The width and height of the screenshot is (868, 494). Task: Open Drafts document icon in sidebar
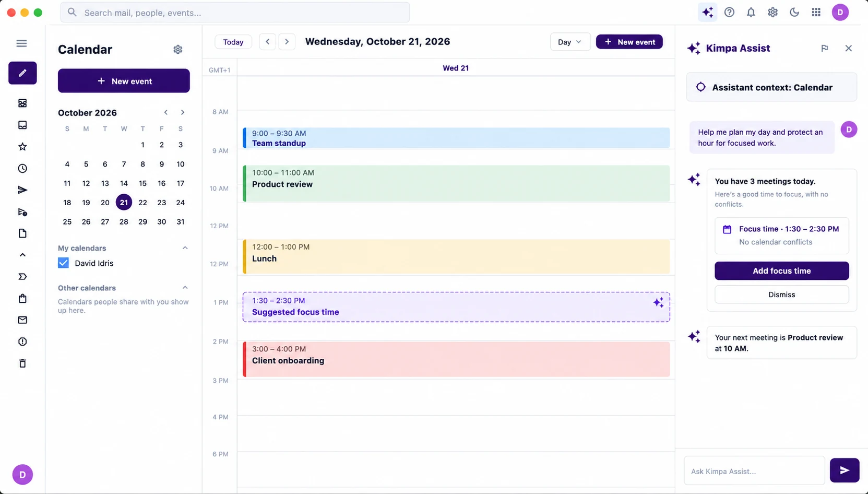tap(22, 233)
